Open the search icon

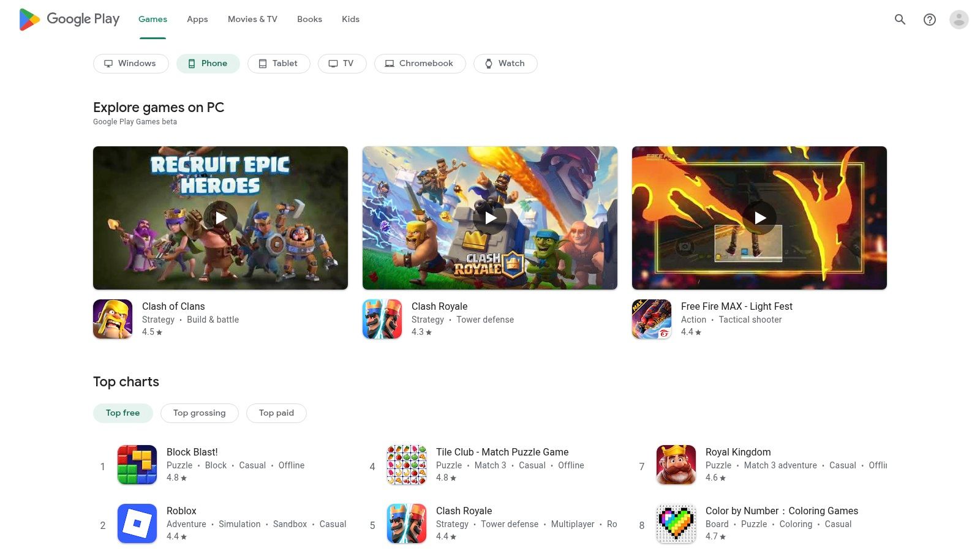click(900, 19)
